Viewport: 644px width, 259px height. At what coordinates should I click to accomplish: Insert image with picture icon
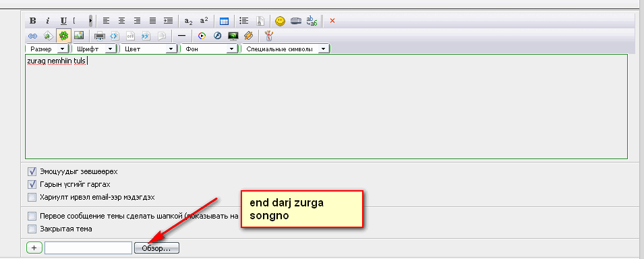click(x=78, y=36)
